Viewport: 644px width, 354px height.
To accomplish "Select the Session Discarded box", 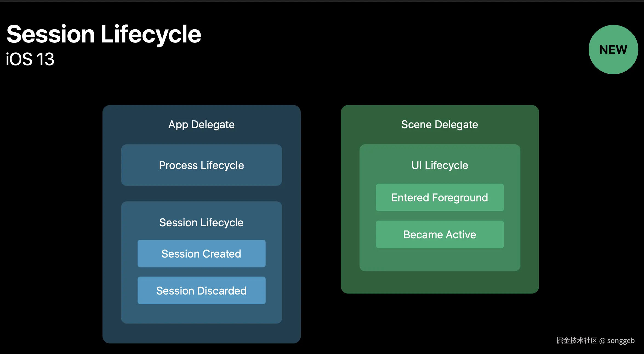I will coord(201,290).
